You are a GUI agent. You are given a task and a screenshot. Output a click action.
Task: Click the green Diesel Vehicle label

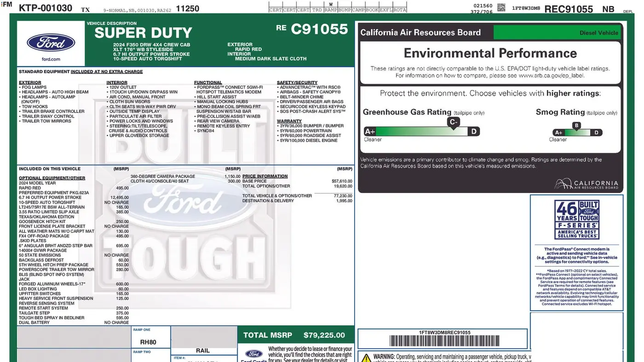click(x=557, y=33)
